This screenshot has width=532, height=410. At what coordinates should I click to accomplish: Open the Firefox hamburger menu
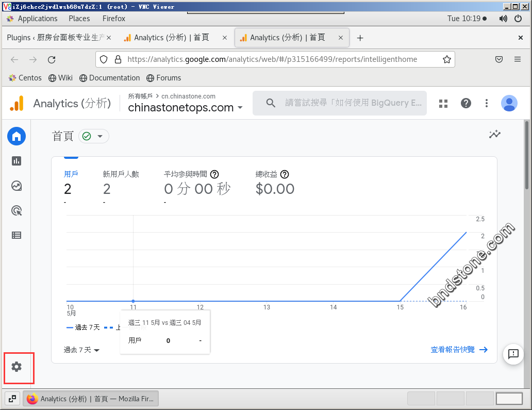pos(518,59)
